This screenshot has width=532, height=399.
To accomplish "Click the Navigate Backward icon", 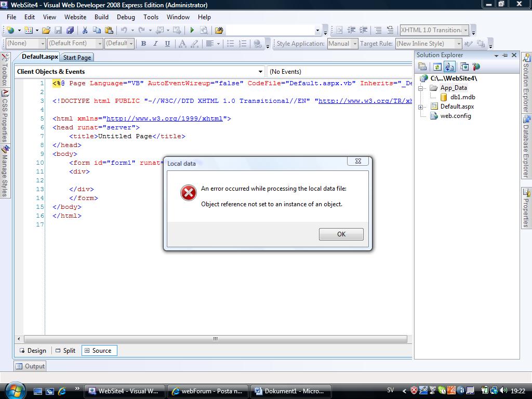I will click(x=159, y=30).
